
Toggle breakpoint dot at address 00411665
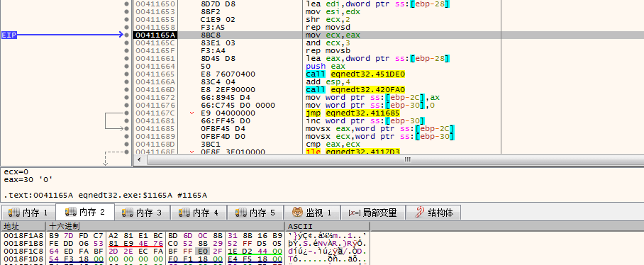point(126,74)
